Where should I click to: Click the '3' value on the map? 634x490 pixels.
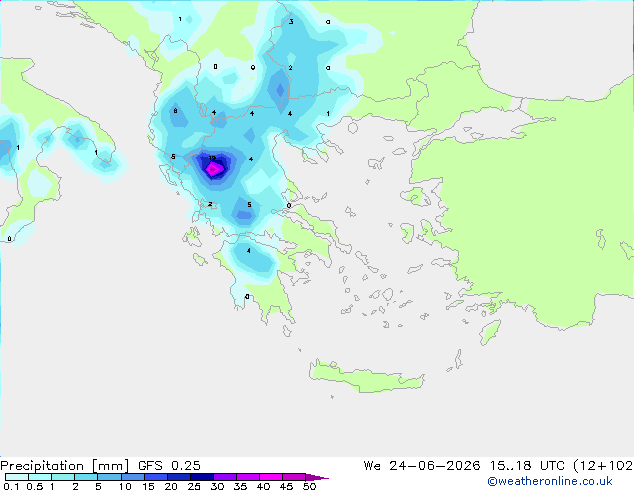tap(291, 22)
